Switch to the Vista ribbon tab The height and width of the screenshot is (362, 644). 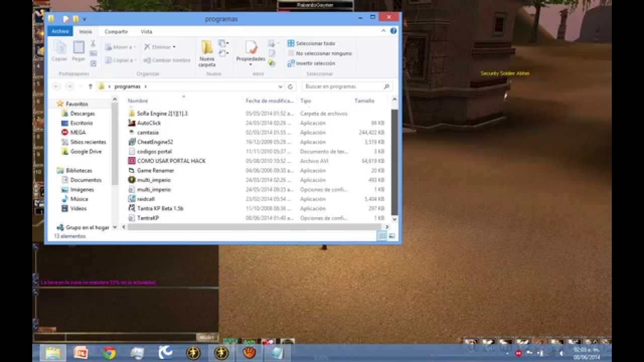146,32
